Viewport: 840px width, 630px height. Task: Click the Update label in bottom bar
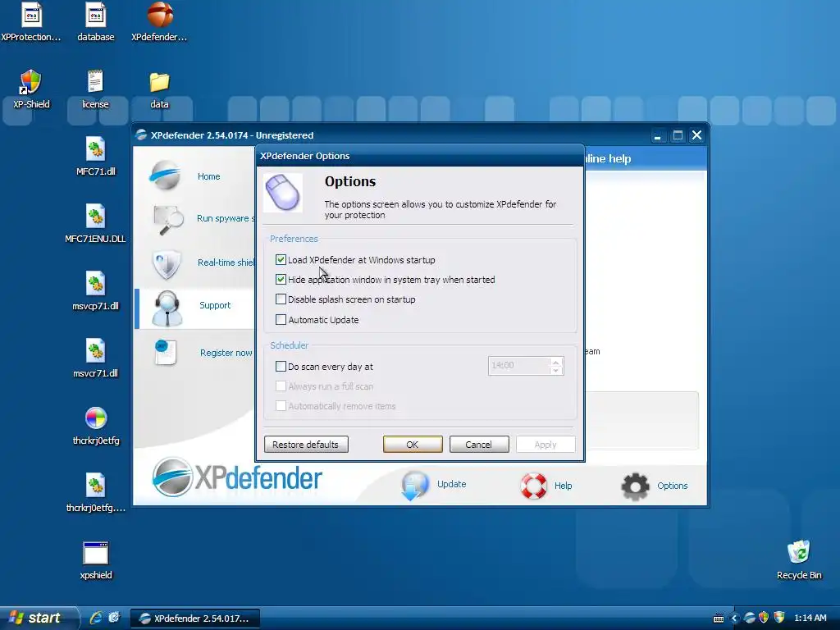pyautogui.click(x=452, y=484)
